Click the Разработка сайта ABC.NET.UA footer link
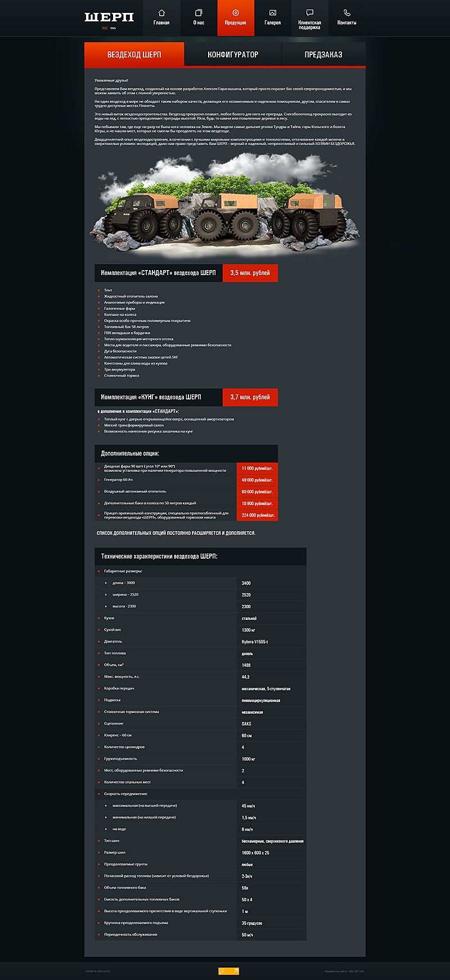This screenshot has height=980, width=450. pos(344,971)
